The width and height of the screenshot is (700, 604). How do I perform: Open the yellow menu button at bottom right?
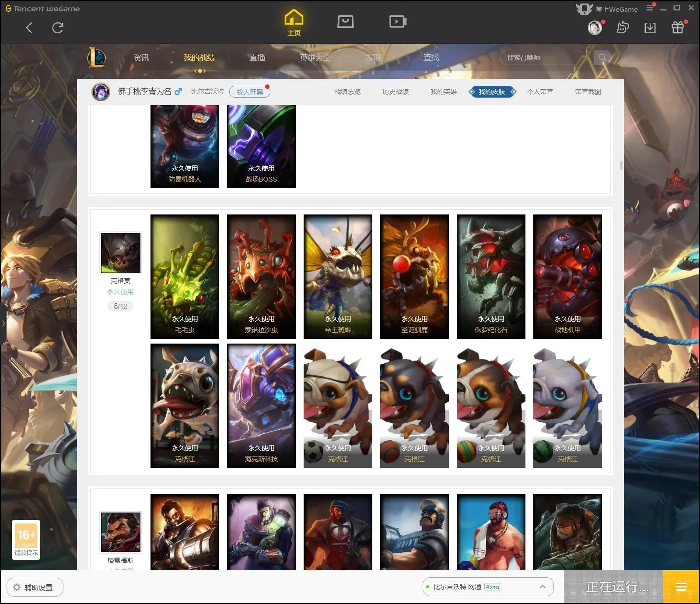681,587
